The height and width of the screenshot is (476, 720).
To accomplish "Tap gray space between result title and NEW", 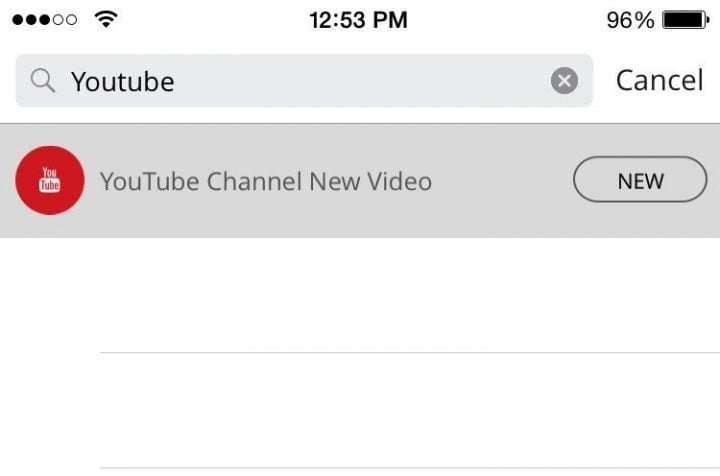I will coord(500,181).
